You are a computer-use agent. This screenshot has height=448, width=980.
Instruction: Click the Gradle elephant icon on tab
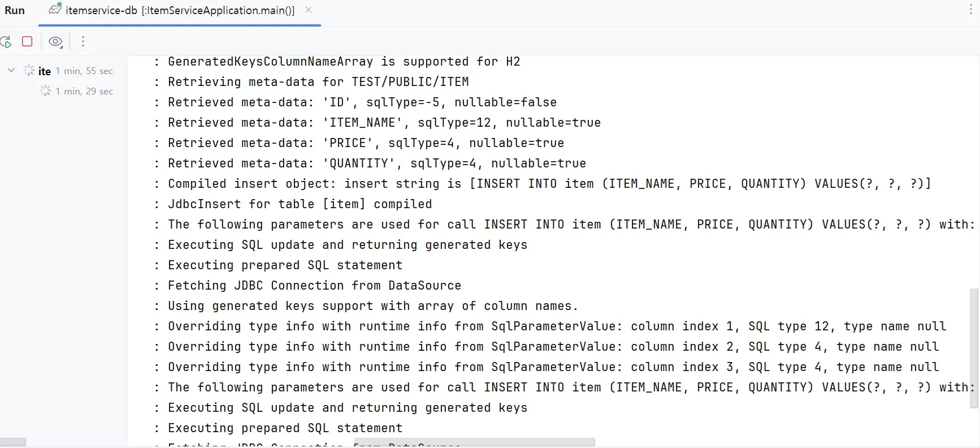pos(55,9)
